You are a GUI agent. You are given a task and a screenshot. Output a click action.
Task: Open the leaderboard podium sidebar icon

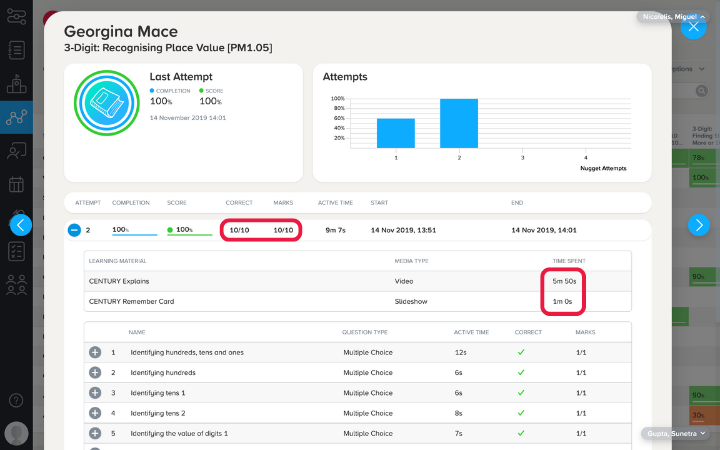point(17,84)
